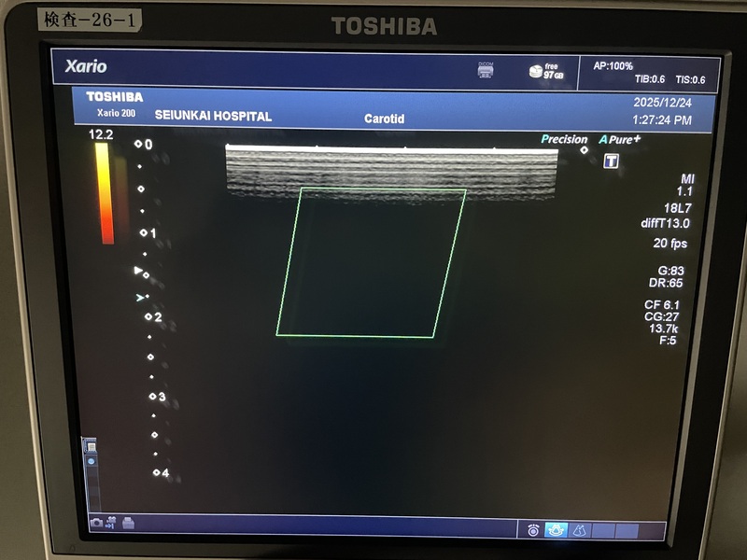Image resolution: width=747 pixels, height=560 pixels.
Task: Click the SEIUNKAI HOSPITAL name field
Action: [213, 117]
